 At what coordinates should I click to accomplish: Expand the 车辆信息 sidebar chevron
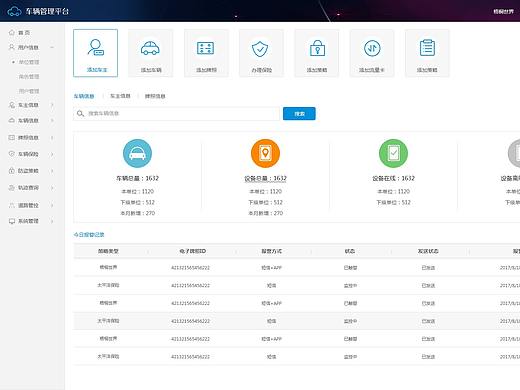[52, 120]
